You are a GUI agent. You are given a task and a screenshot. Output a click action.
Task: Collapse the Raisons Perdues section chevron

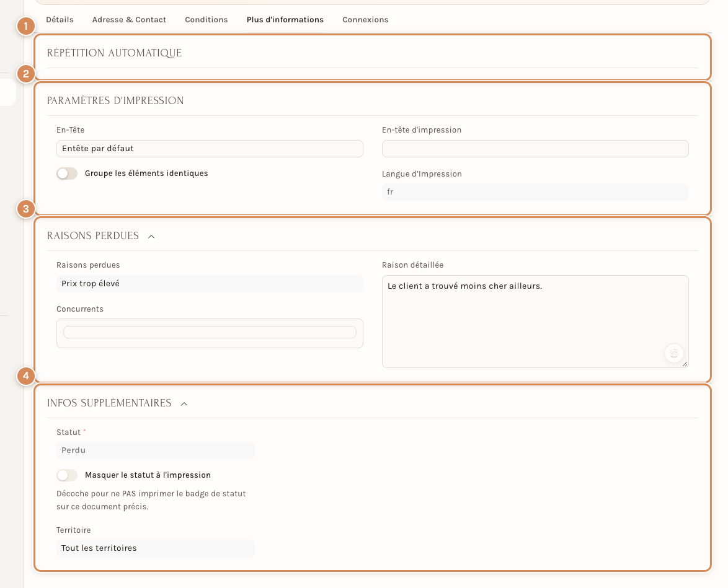(x=151, y=237)
